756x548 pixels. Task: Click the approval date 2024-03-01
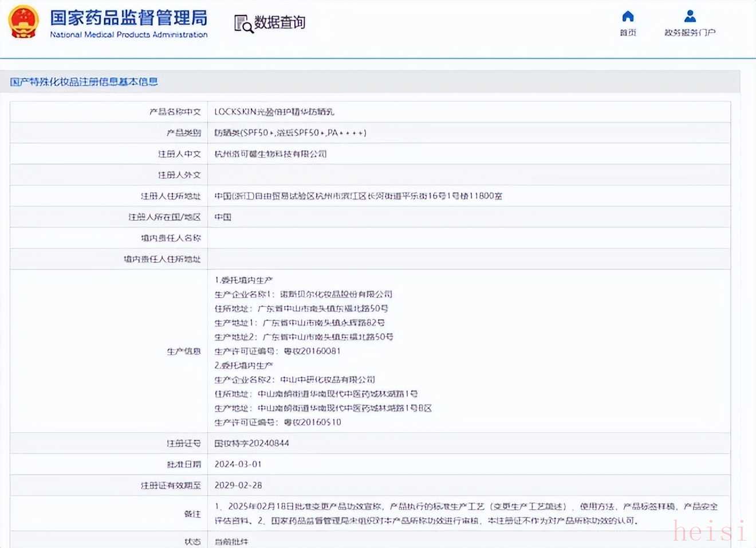tap(238, 464)
